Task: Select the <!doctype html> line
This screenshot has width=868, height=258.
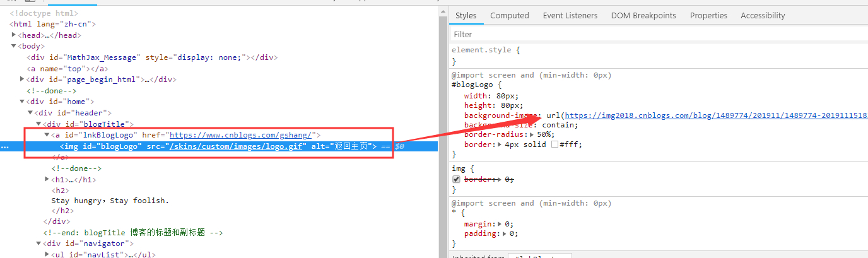Action: 44,13
